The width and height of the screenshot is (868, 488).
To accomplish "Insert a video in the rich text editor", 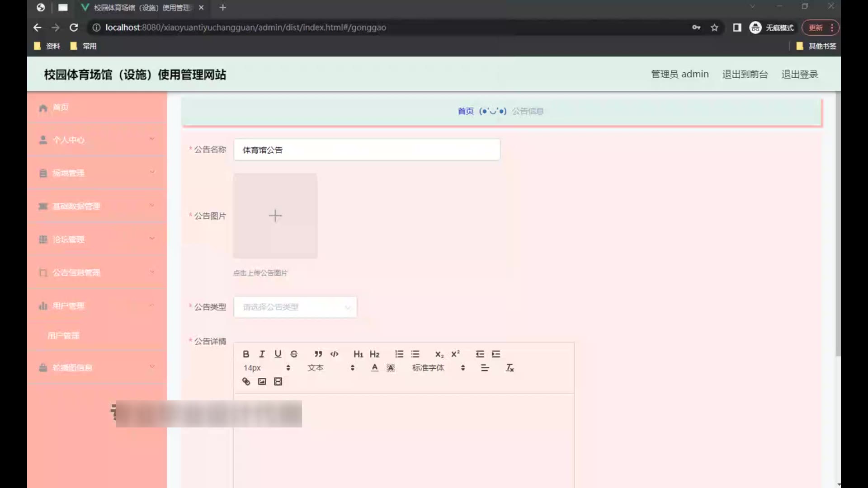I will (278, 381).
